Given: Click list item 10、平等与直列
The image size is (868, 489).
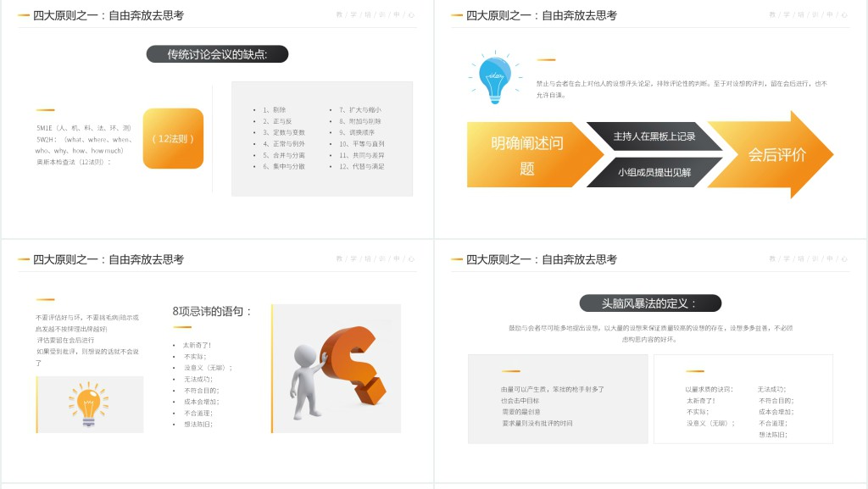Looking at the screenshot, I should (x=361, y=144).
